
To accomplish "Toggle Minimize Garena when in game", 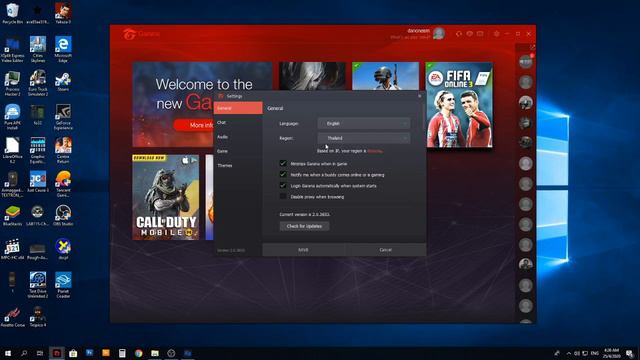I will (283, 163).
